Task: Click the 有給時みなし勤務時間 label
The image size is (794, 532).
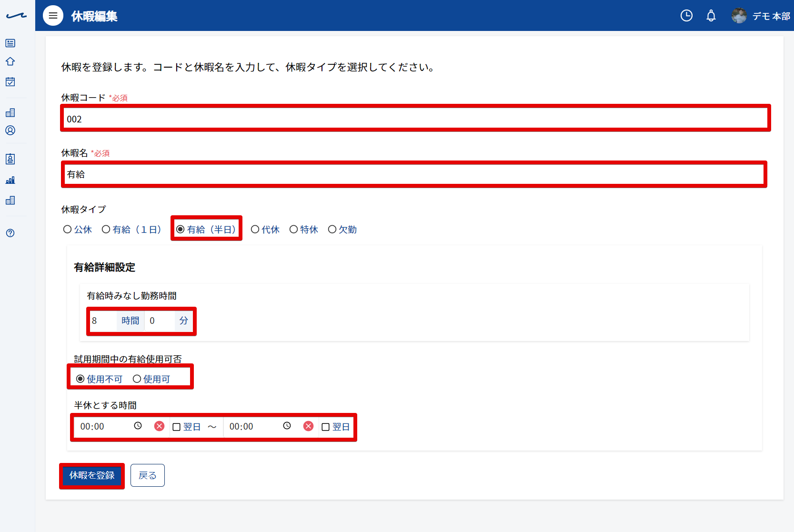Action: click(x=131, y=296)
